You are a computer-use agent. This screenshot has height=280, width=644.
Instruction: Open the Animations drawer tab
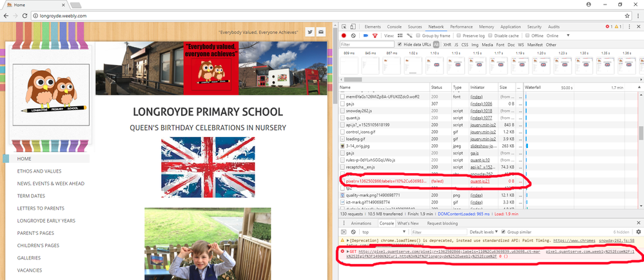pos(361,223)
